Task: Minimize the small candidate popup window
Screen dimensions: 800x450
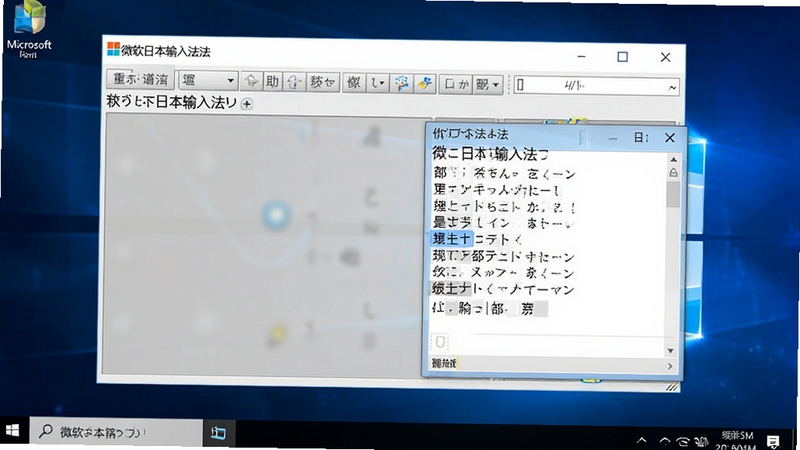Action: (613, 138)
